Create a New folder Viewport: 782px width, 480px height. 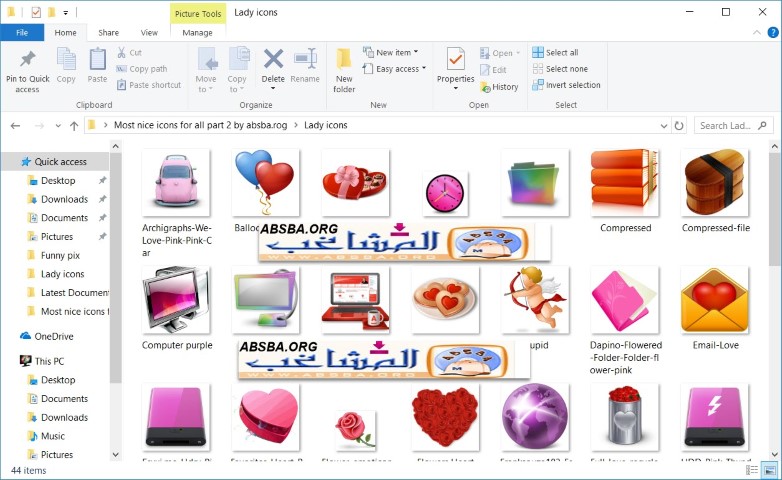pyautogui.click(x=344, y=71)
